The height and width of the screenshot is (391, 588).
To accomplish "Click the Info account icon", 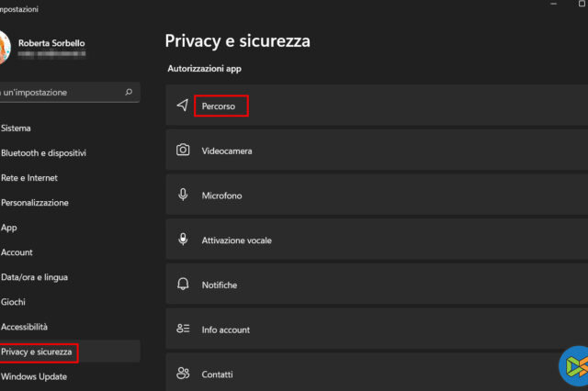I will (x=183, y=330).
